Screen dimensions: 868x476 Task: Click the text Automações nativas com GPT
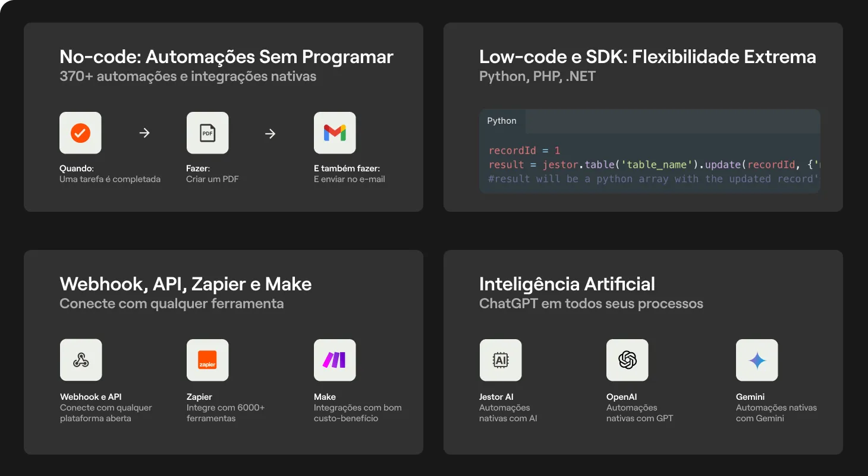(640, 413)
